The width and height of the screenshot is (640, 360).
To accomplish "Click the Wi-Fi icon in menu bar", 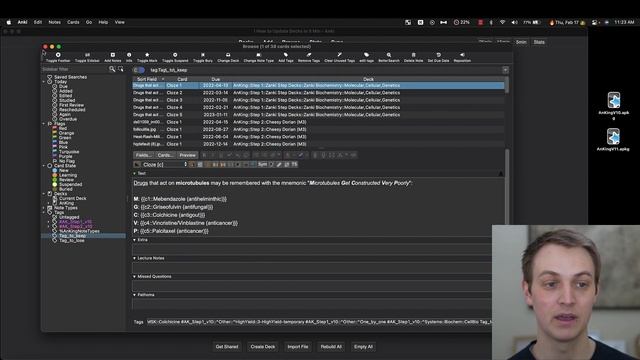I will [502, 22].
